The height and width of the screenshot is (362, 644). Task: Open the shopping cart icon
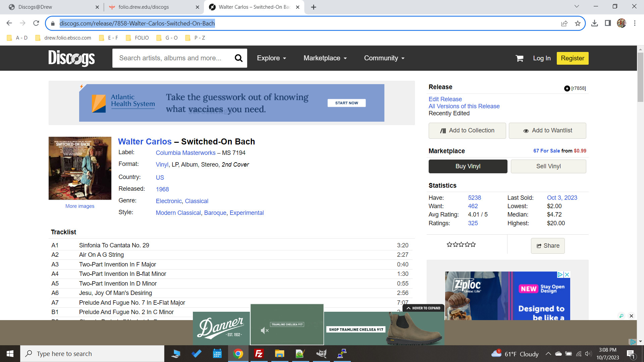[520, 58]
